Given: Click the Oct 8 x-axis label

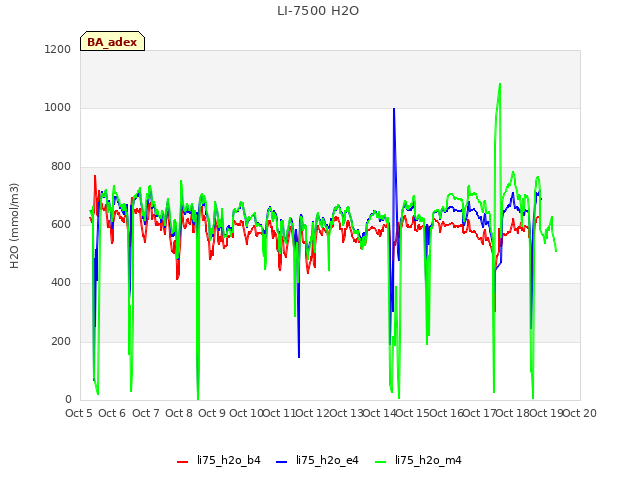Looking at the screenshot, I should (179, 413).
